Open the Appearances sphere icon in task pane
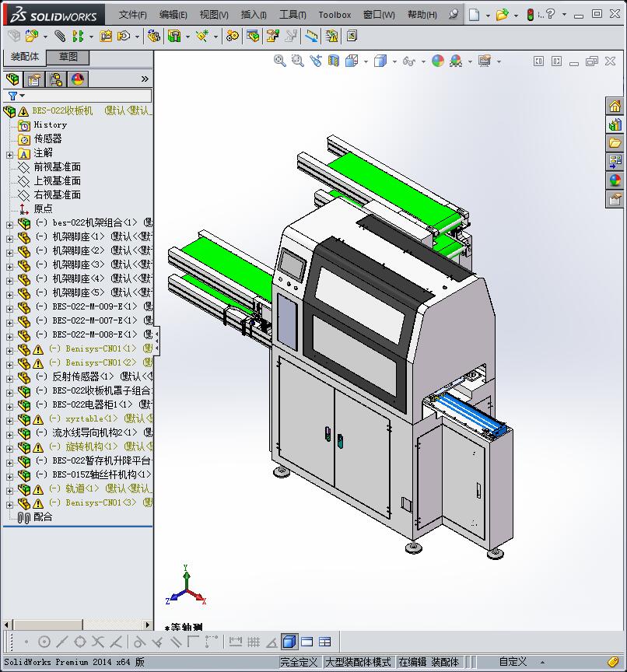 point(615,180)
